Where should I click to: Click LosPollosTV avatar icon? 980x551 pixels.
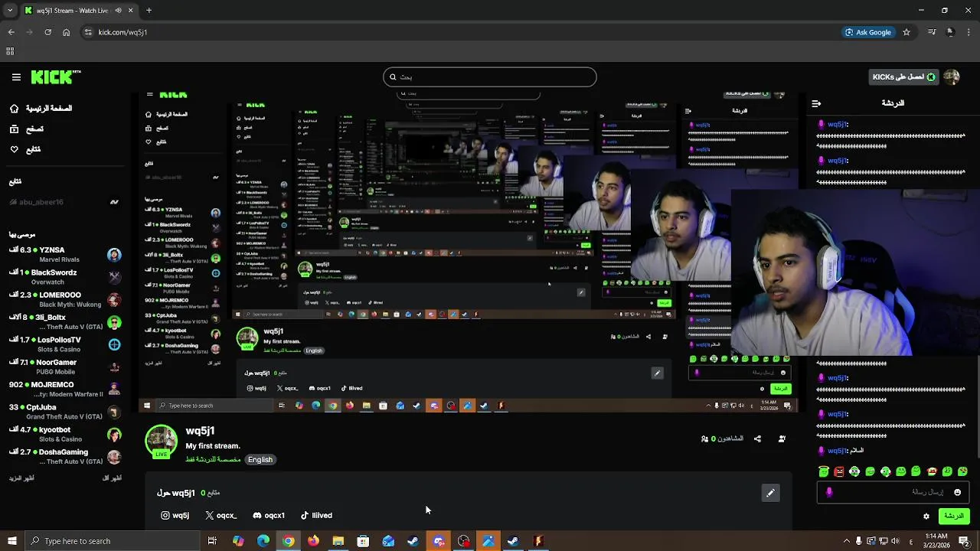tap(114, 344)
